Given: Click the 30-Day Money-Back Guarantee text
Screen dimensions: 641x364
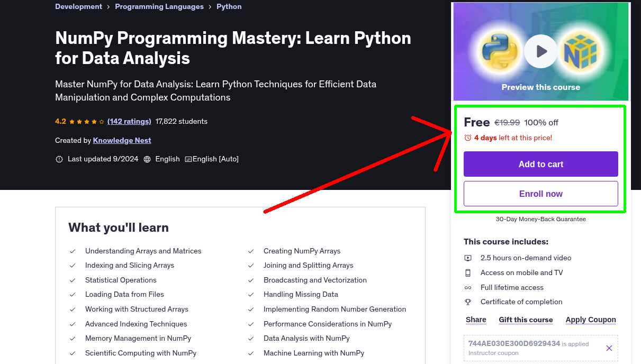Looking at the screenshot, I should pyautogui.click(x=541, y=219).
